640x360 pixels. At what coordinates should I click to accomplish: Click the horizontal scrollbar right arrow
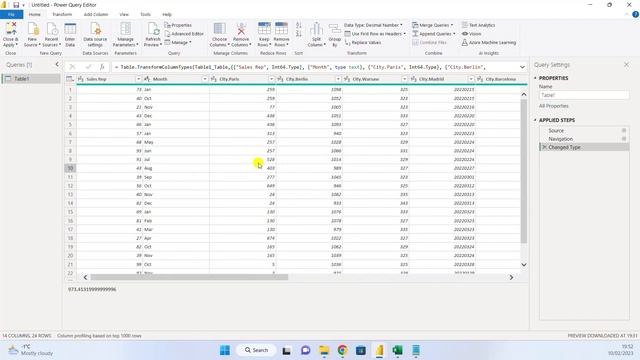click(x=511, y=277)
